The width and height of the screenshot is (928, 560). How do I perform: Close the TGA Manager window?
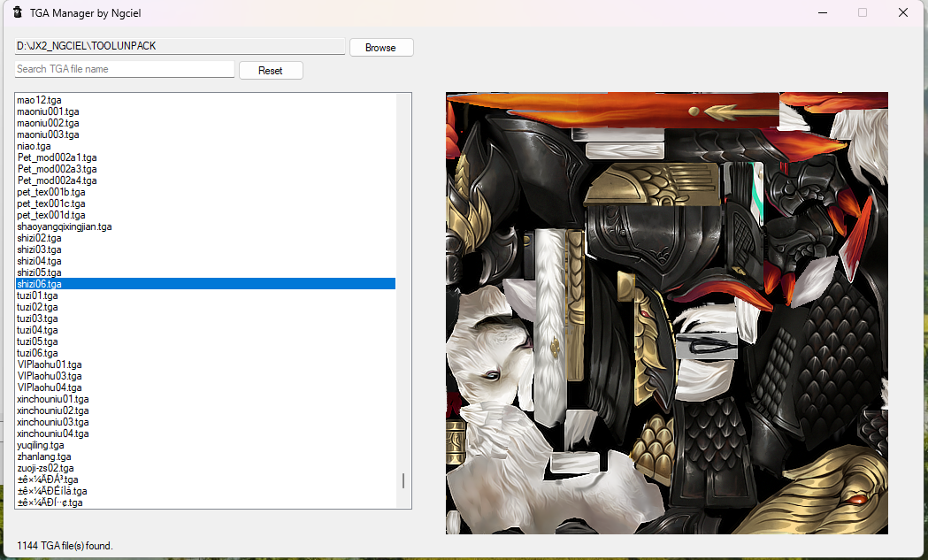[903, 12]
